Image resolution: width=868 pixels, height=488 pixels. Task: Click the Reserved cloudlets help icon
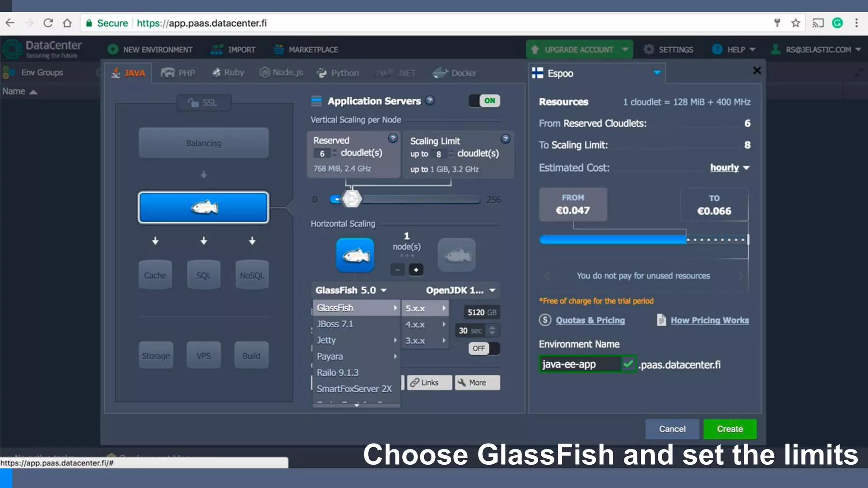pyautogui.click(x=393, y=138)
